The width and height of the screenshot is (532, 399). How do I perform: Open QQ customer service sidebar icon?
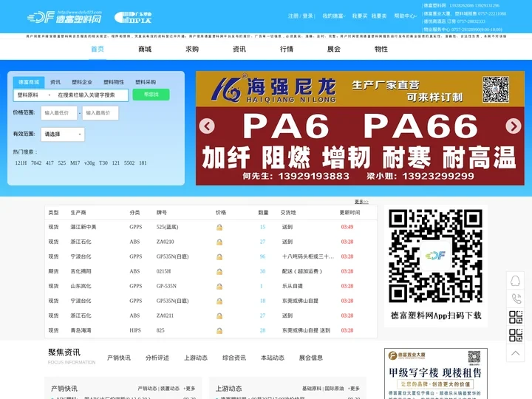(516, 281)
